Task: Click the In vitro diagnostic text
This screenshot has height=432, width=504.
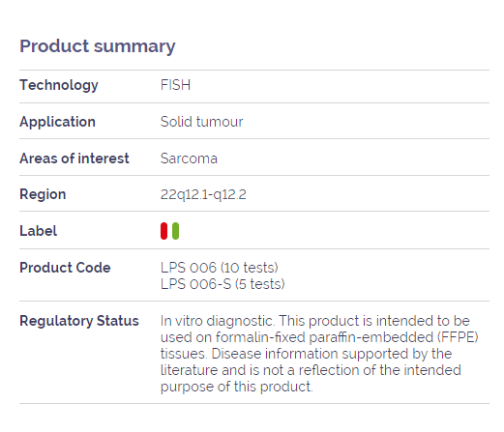Action: tap(218, 321)
